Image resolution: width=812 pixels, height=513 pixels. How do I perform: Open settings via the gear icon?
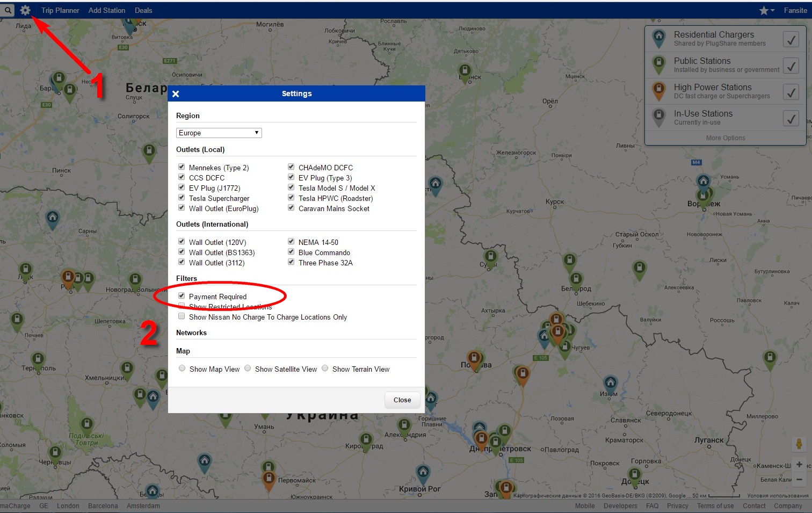point(25,10)
